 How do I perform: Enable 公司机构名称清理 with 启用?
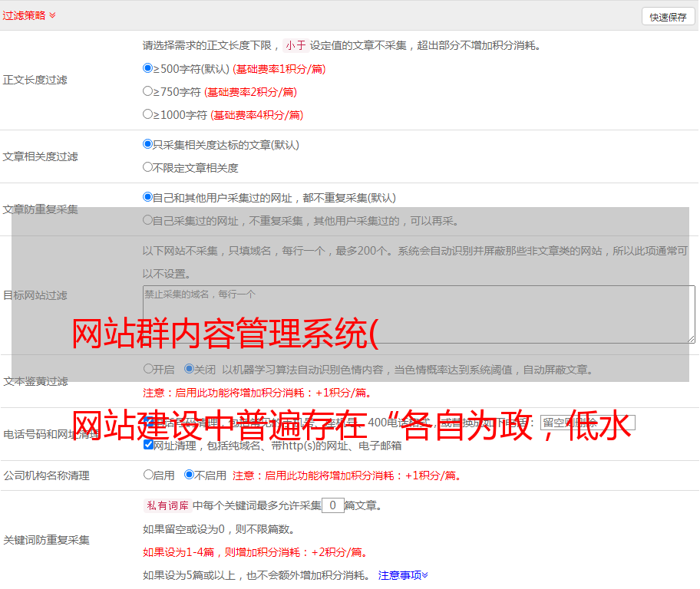tap(148, 474)
